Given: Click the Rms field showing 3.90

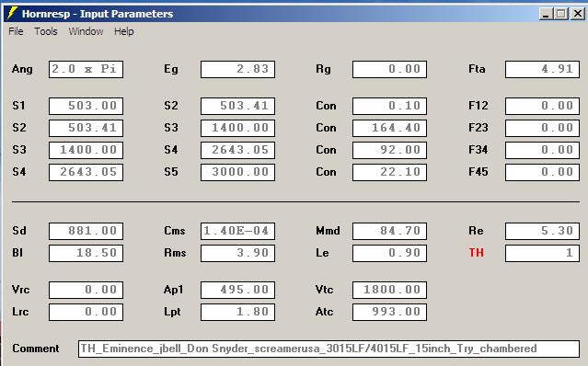Looking at the screenshot, I should pyautogui.click(x=237, y=253).
